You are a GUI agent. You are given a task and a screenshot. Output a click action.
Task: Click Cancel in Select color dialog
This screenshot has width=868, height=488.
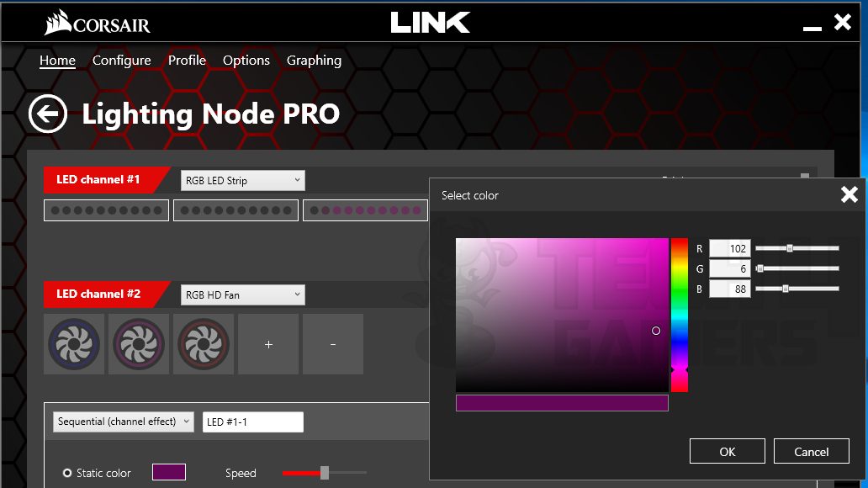click(812, 452)
